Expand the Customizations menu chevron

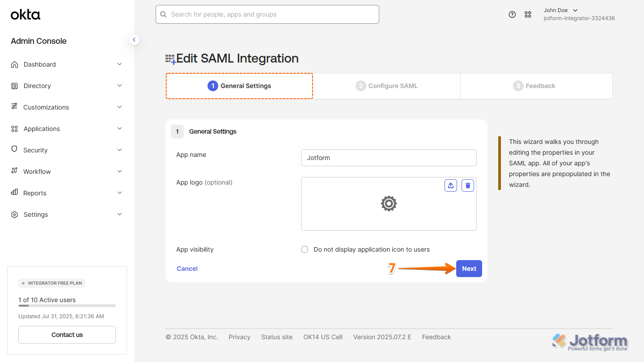(x=119, y=107)
